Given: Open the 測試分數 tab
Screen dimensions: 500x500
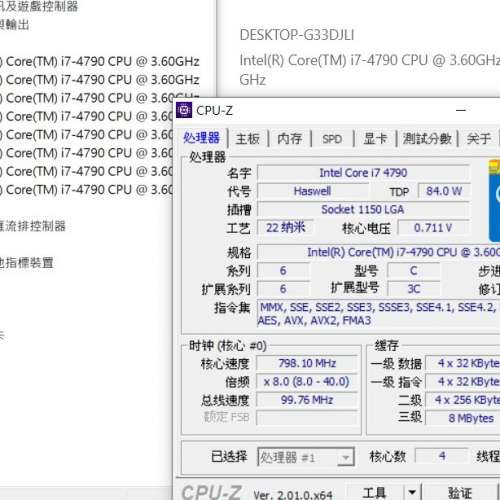Looking at the screenshot, I should 427,139.
